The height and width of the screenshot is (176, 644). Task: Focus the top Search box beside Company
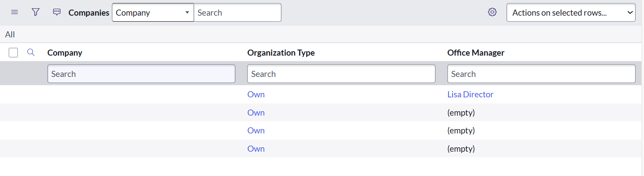[x=238, y=13]
